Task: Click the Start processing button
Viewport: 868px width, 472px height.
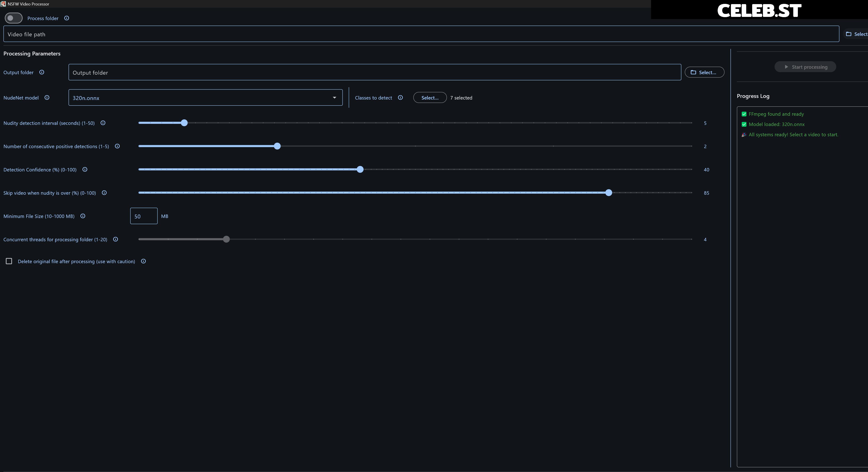Action: tap(805, 67)
